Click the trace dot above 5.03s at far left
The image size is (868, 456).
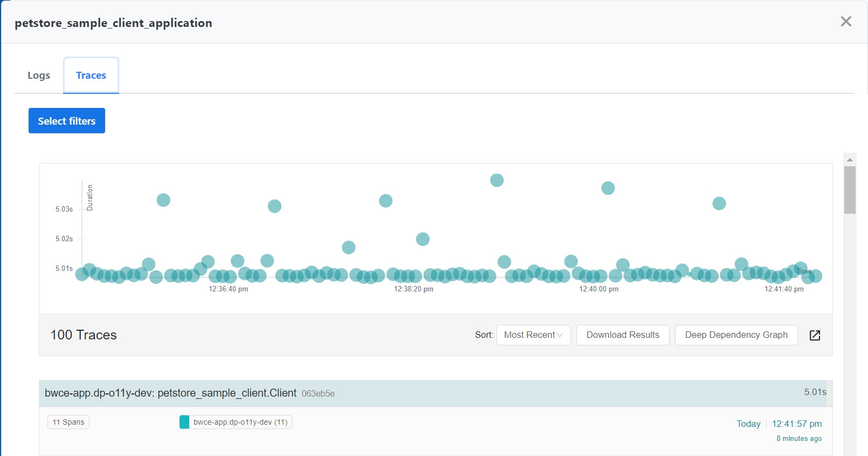coord(163,200)
